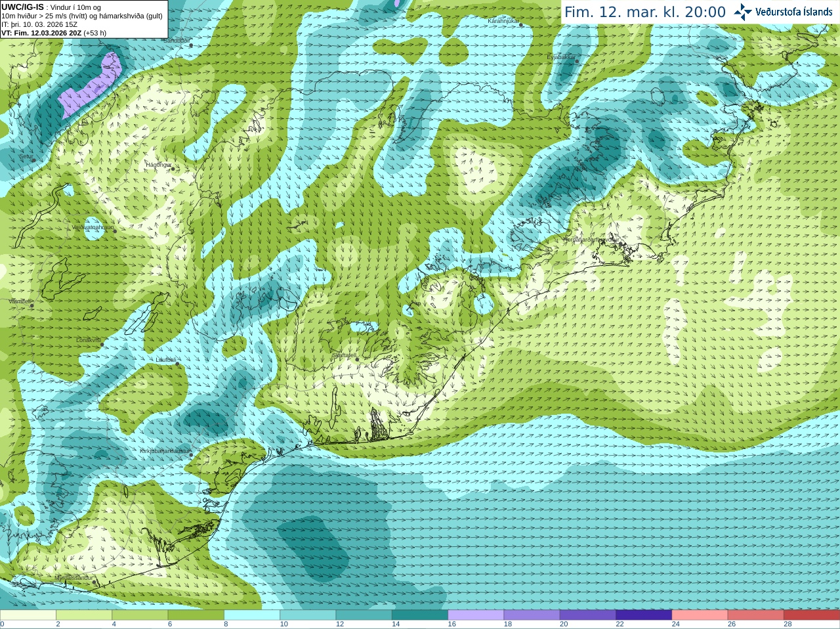Click the legend value '24'
The image size is (840, 629).
click(x=675, y=624)
